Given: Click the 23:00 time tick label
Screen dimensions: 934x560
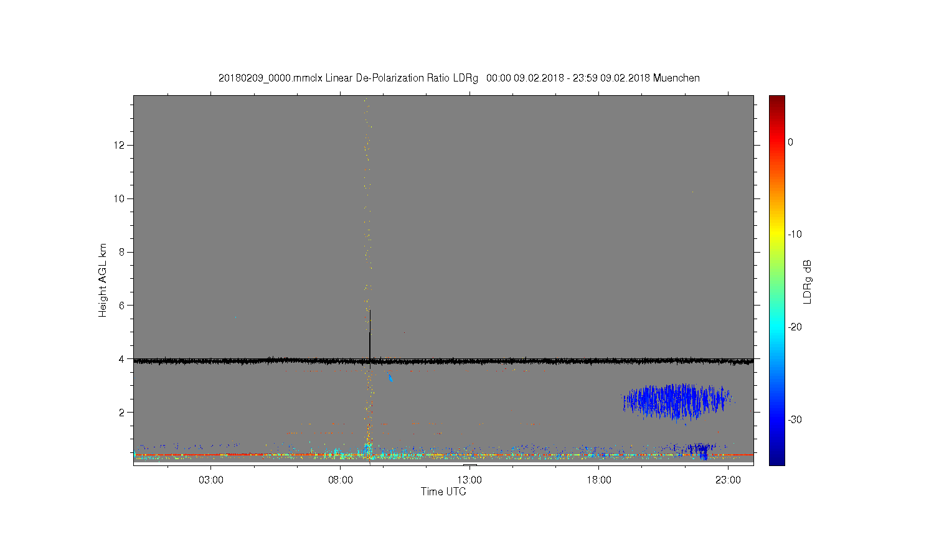Looking at the screenshot, I should (728, 480).
